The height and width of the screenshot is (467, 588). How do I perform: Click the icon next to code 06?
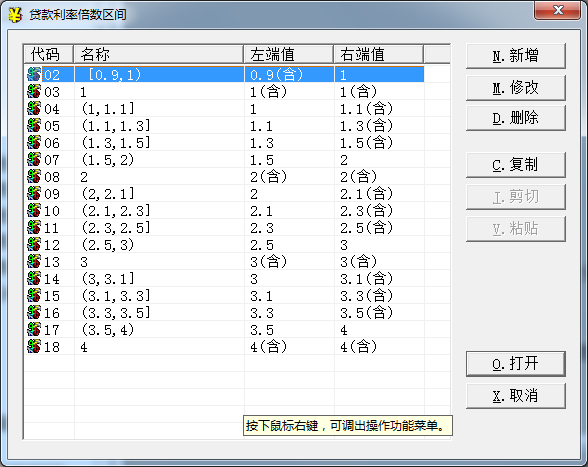tap(34, 143)
